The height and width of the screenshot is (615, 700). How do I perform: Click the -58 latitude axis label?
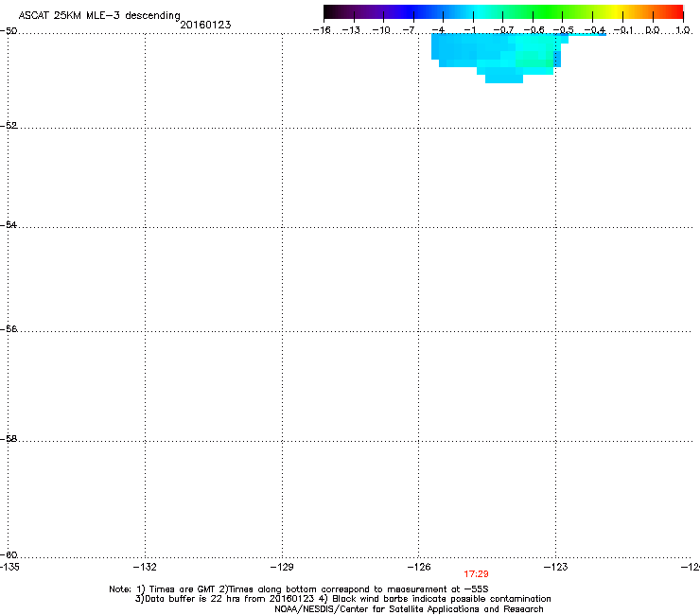coord(9,439)
